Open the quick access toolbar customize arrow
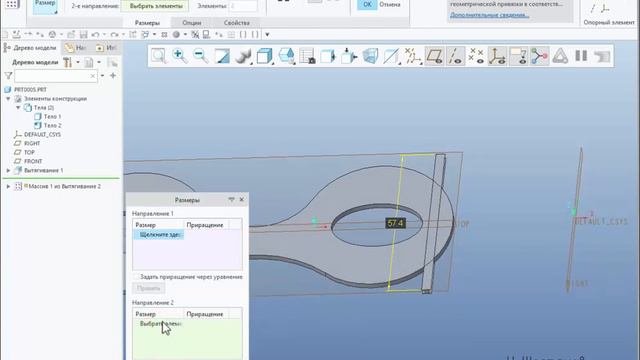640x360 pixels. click(x=267, y=35)
